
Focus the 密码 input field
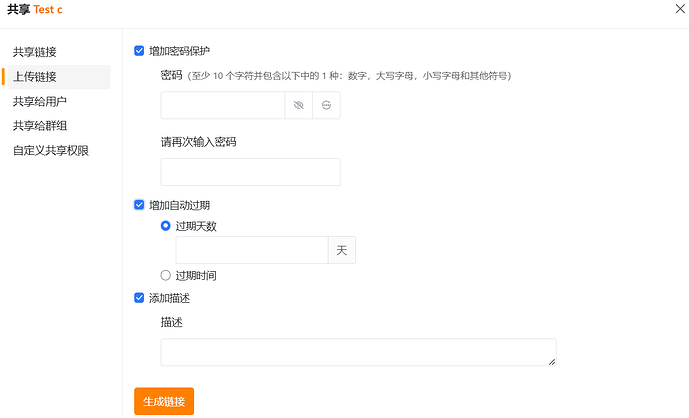click(x=223, y=105)
